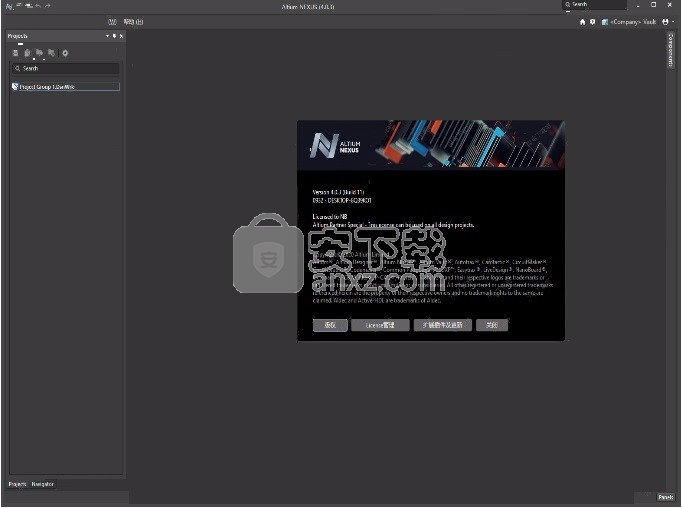
Task: Click the undo arrow in title bar
Action: (x=38, y=6)
